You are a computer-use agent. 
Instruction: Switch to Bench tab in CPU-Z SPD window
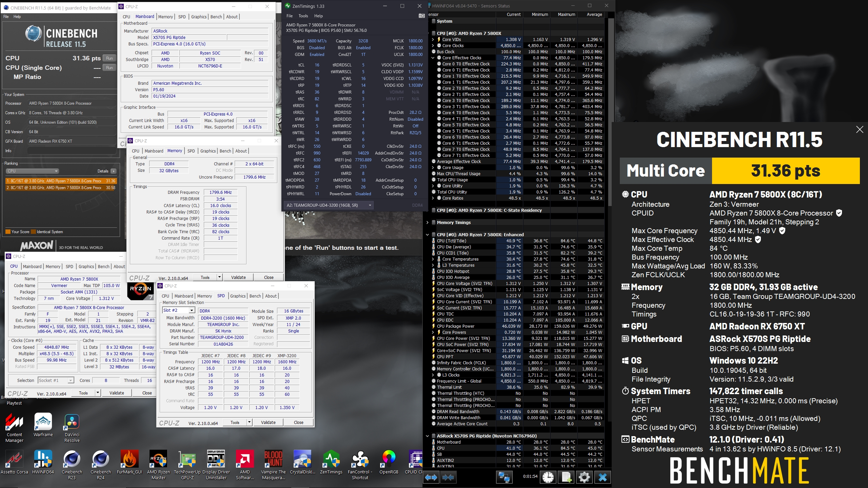(x=255, y=296)
